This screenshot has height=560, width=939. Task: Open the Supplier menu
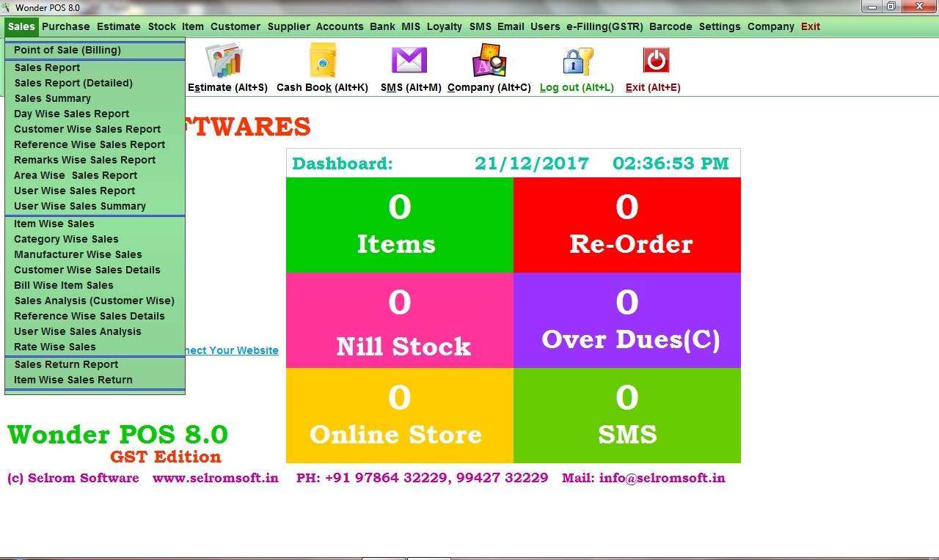click(x=289, y=26)
